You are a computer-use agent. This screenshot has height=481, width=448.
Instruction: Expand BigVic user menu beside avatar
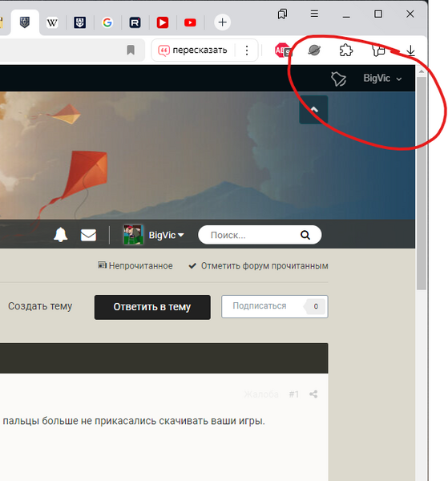[x=166, y=235]
